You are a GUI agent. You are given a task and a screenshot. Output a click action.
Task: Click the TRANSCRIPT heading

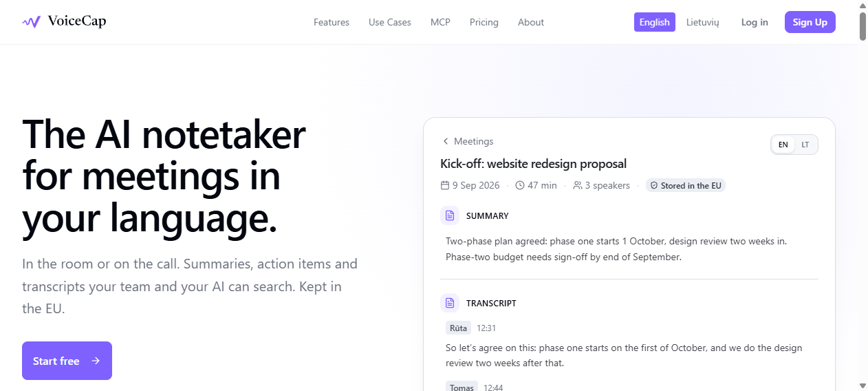(491, 303)
